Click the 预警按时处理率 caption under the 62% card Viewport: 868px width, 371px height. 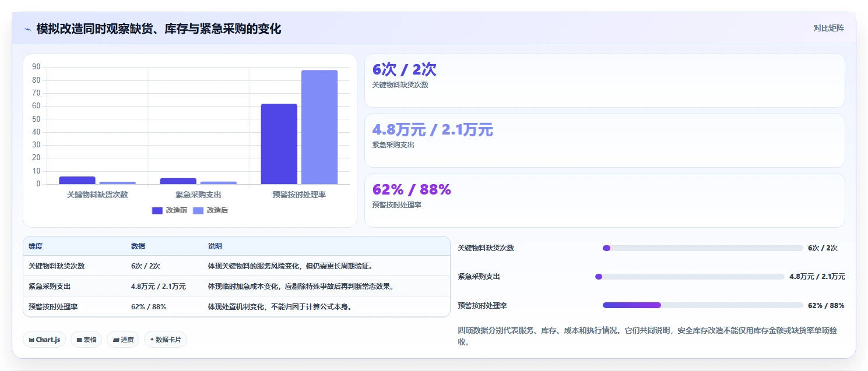[396, 205]
